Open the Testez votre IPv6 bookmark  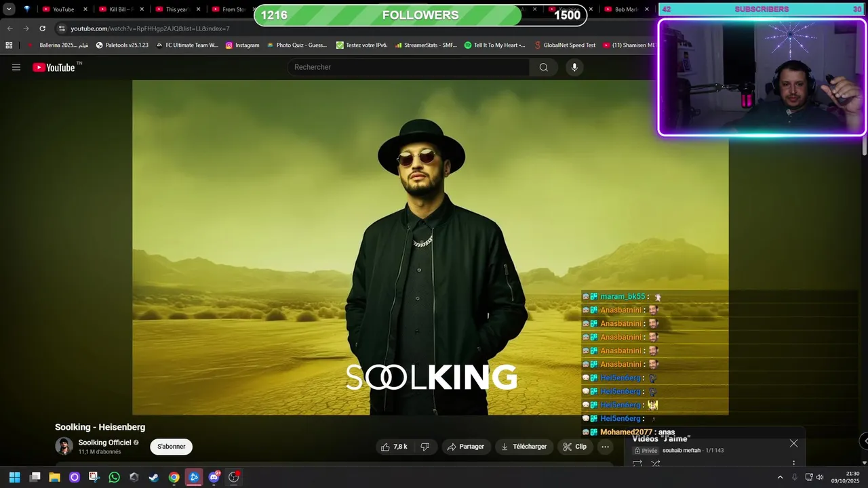tap(361, 45)
